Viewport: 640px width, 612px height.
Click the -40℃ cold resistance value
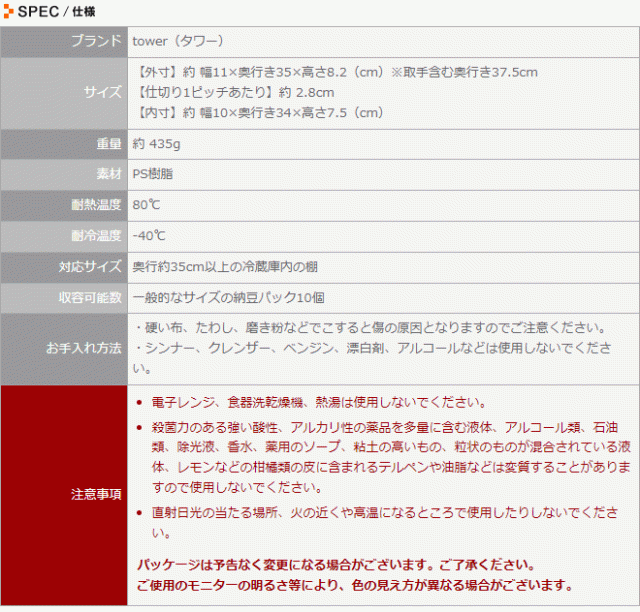tap(149, 236)
